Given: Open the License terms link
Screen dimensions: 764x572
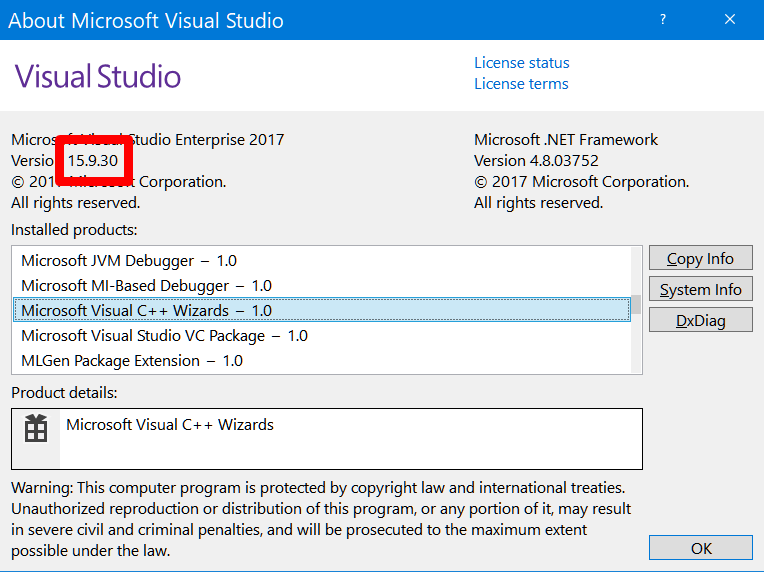Looking at the screenshot, I should (x=521, y=84).
